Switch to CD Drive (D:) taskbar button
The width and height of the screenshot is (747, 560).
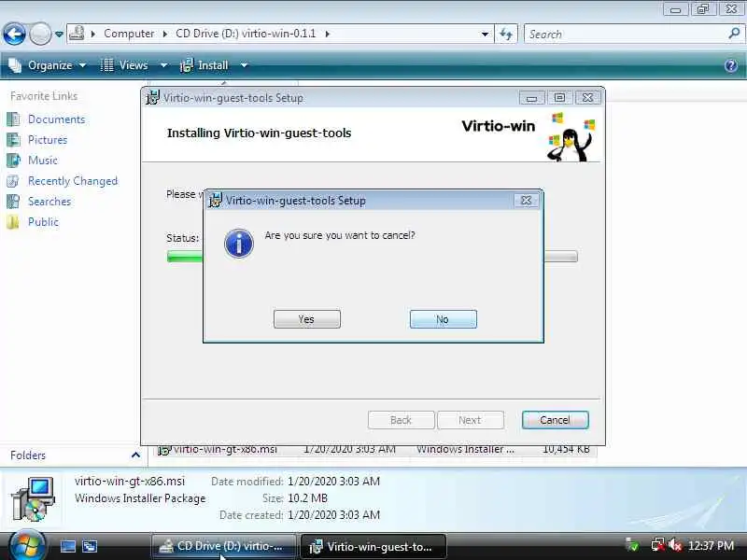pyautogui.click(x=224, y=546)
